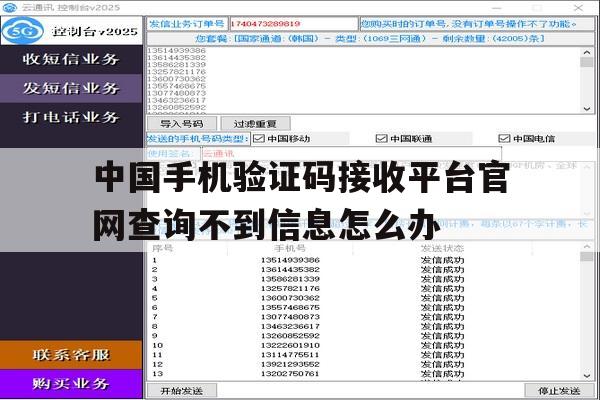Image resolution: width=600 pixels, height=400 pixels.
Task: Select row with number 13077480873 in results table
Action: (364, 317)
